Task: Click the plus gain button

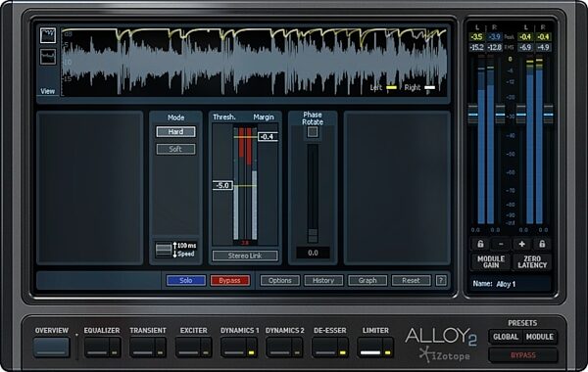Action: tap(521, 245)
